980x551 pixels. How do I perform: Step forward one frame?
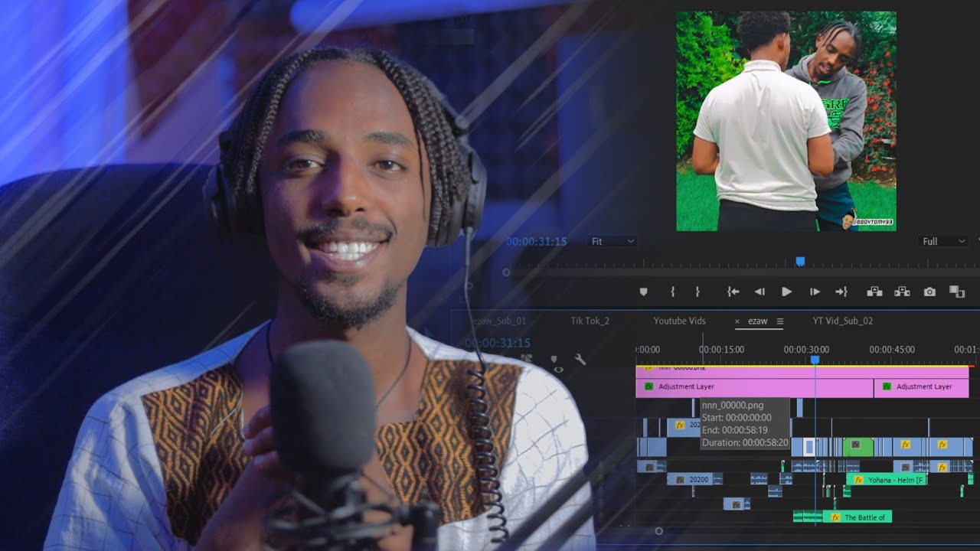[815, 292]
